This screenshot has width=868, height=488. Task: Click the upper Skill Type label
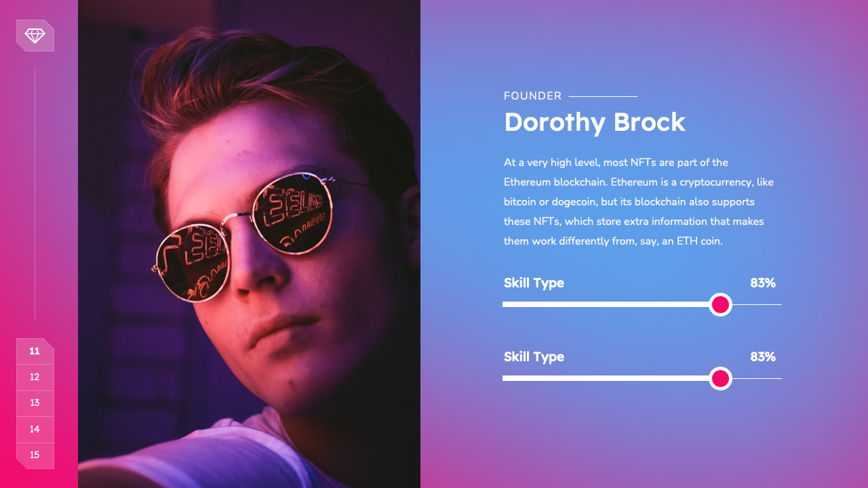pos(534,283)
